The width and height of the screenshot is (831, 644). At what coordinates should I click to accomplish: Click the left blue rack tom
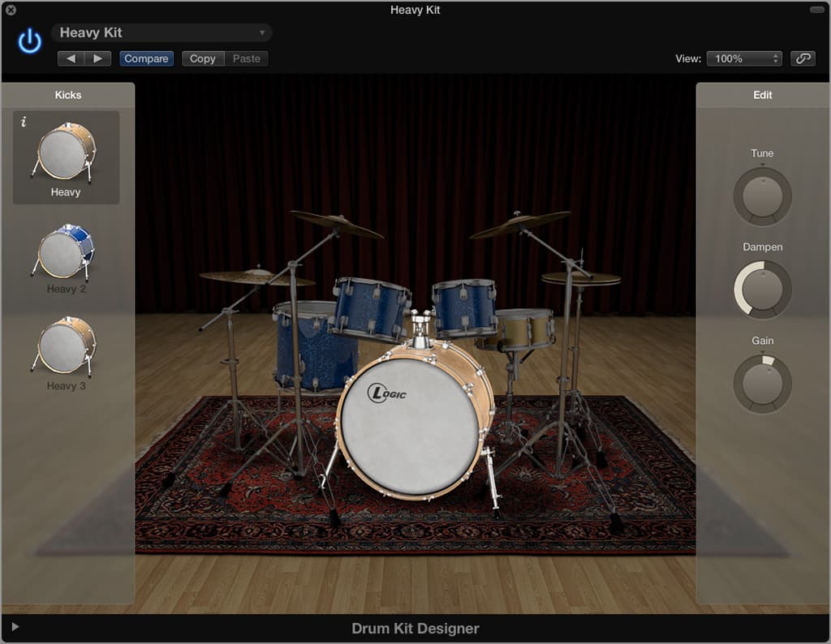tap(370, 309)
